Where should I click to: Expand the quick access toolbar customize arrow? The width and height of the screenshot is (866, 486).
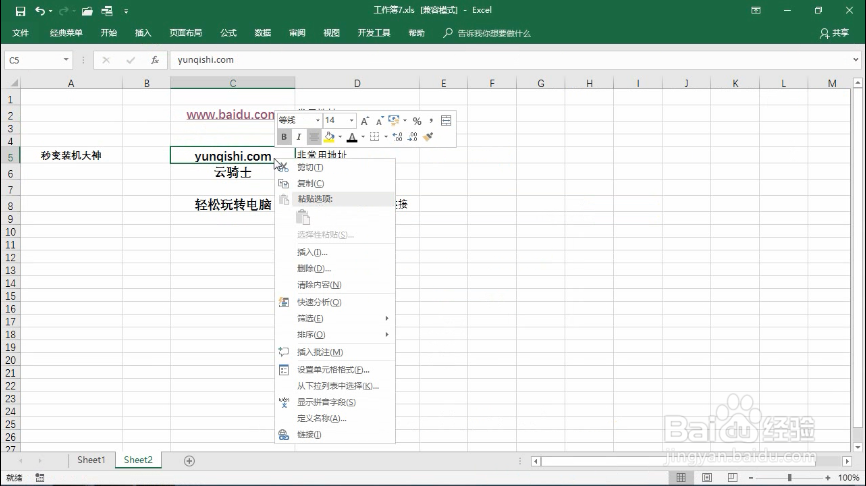tap(126, 11)
